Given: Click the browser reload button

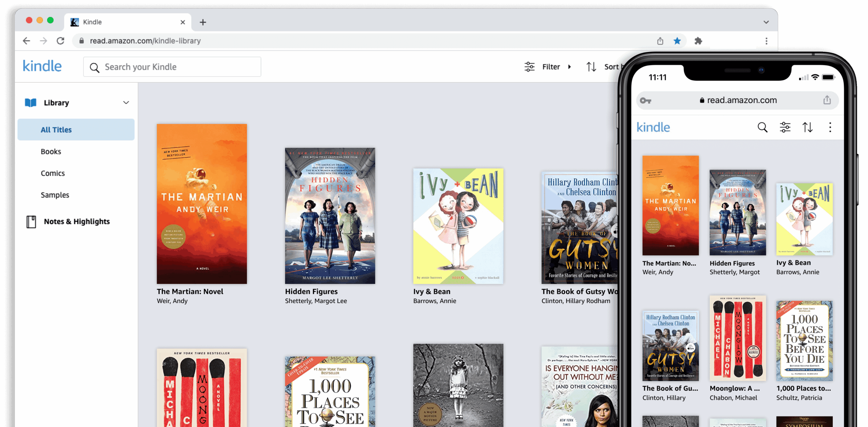Looking at the screenshot, I should tap(61, 41).
